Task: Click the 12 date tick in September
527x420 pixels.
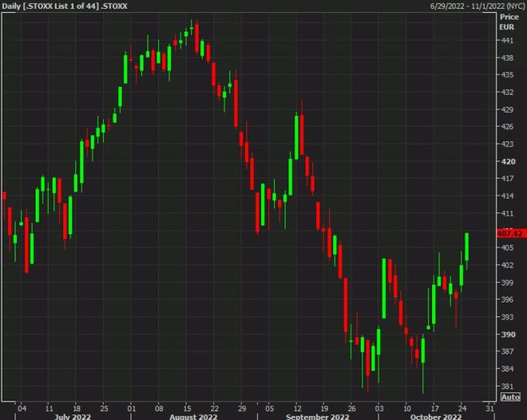Action: (x=298, y=407)
